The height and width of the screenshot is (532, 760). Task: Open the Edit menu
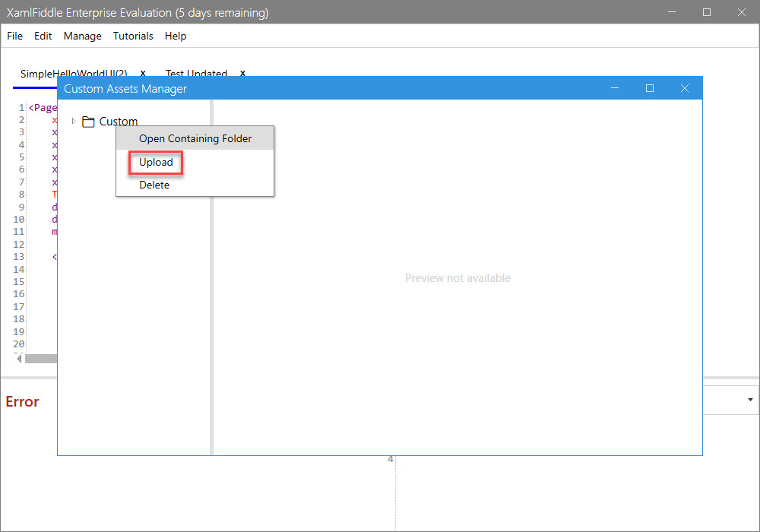(x=43, y=36)
